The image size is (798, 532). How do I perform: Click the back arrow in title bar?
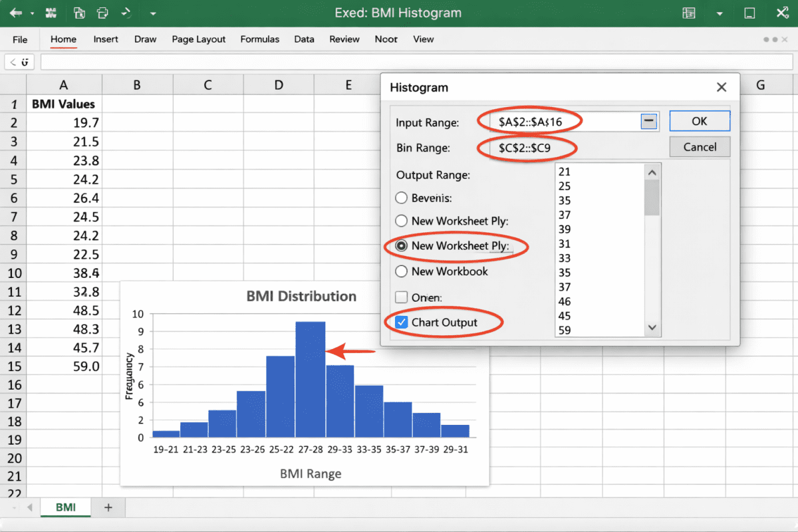point(16,13)
